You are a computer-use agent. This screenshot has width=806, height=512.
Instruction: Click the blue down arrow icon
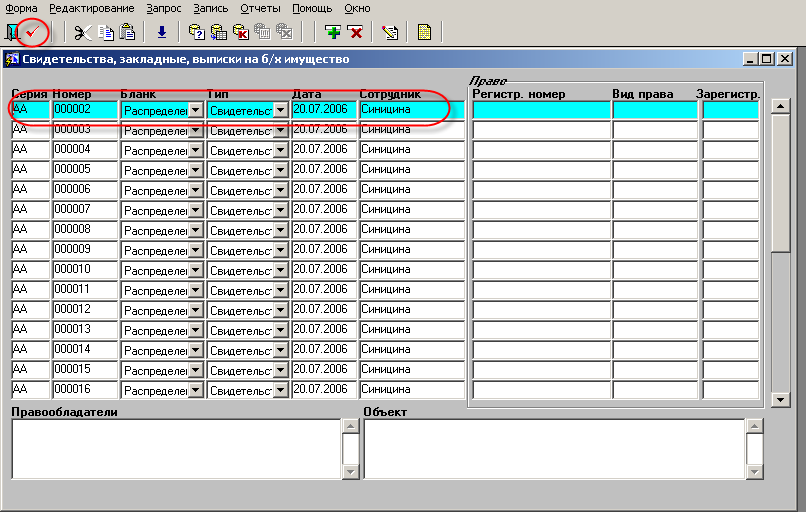pos(162,32)
